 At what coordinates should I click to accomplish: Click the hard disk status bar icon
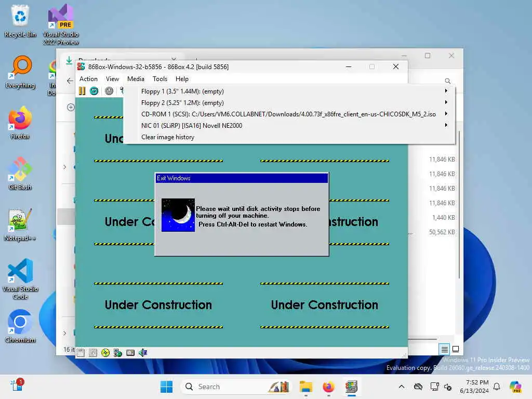coord(130,353)
